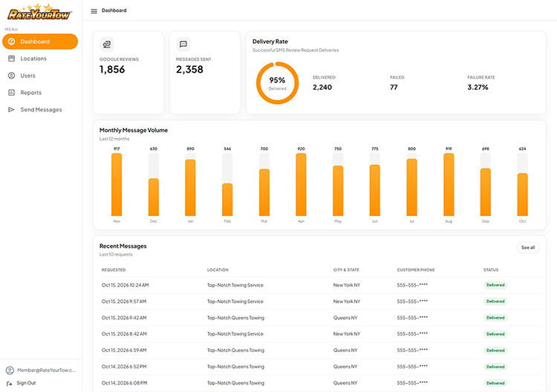The width and height of the screenshot is (557, 392).
Task: Click New York NY in 9:57 AM row
Action: [x=347, y=301]
